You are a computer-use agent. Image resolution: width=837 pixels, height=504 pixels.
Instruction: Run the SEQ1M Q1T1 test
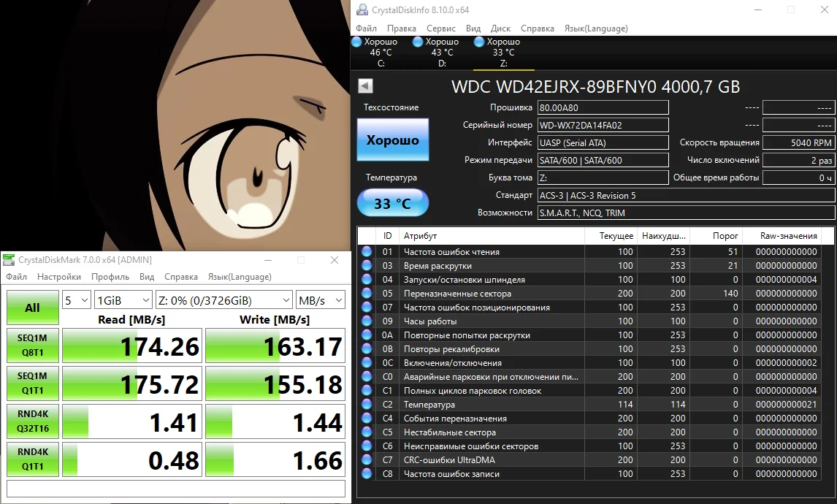[x=33, y=383]
